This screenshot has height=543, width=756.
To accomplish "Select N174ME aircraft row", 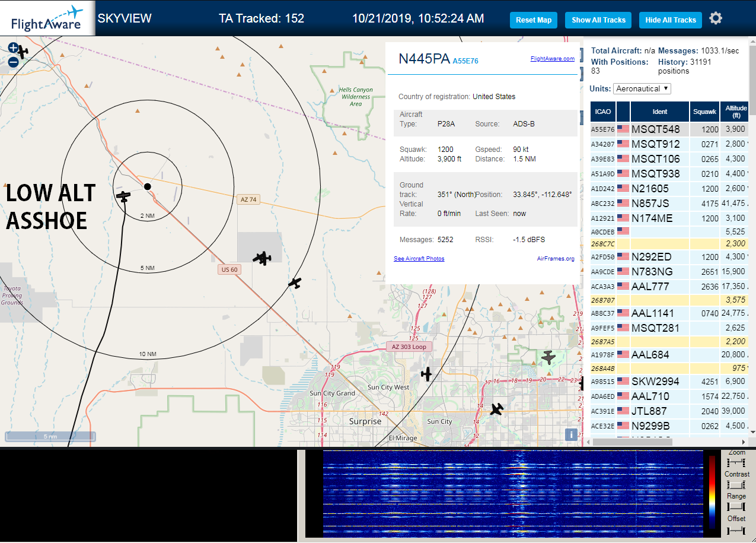I will point(669,218).
